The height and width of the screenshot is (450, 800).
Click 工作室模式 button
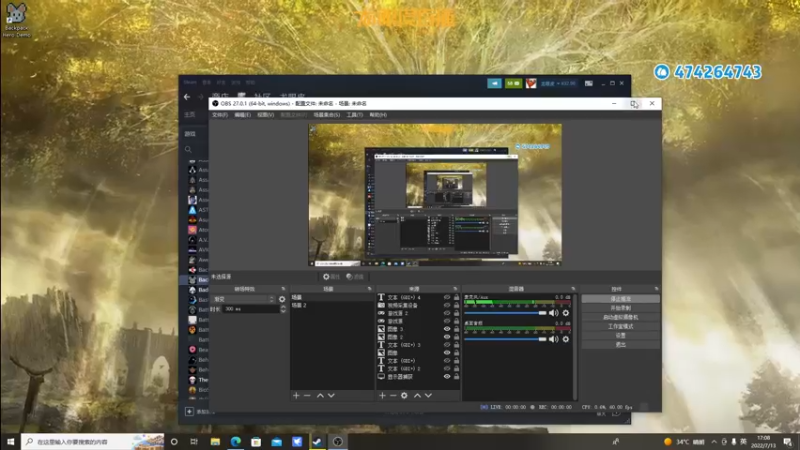coord(620,327)
